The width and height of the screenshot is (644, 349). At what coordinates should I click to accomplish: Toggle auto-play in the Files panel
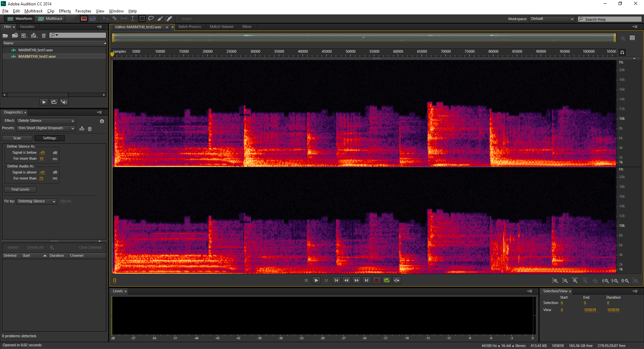(x=64, y=102)
